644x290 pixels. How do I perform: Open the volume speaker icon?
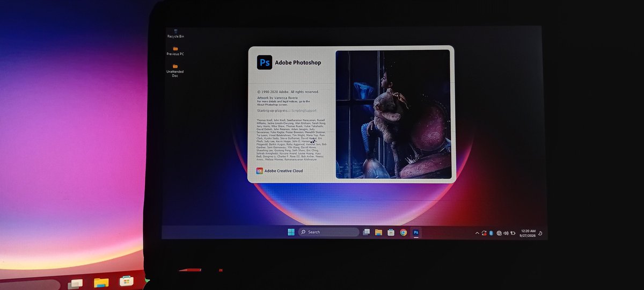(x=506, y=233)
